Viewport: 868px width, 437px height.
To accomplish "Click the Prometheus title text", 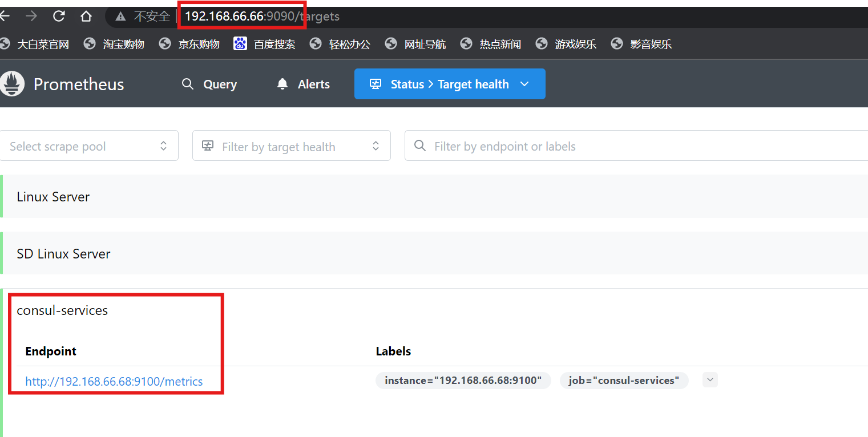I will 79,84.
